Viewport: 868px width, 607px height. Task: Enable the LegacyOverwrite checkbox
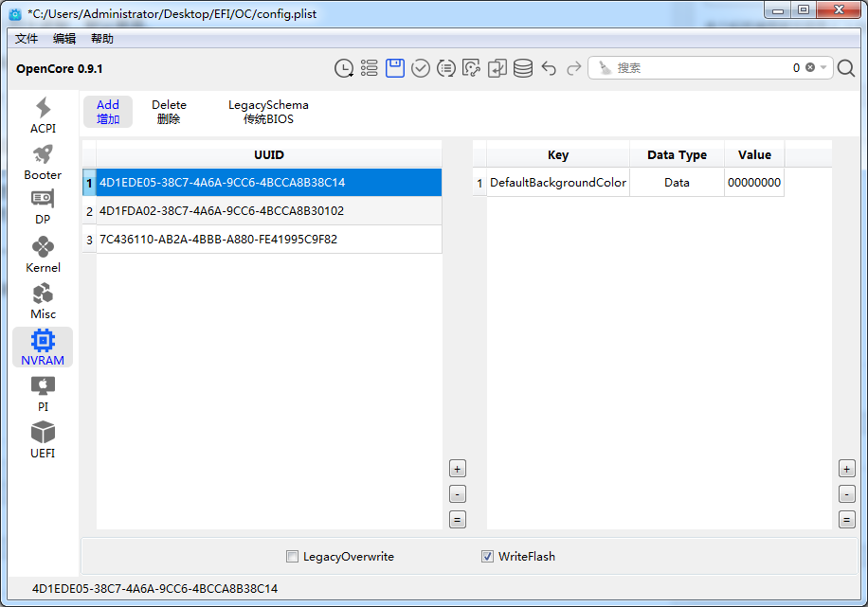point(293,557)
